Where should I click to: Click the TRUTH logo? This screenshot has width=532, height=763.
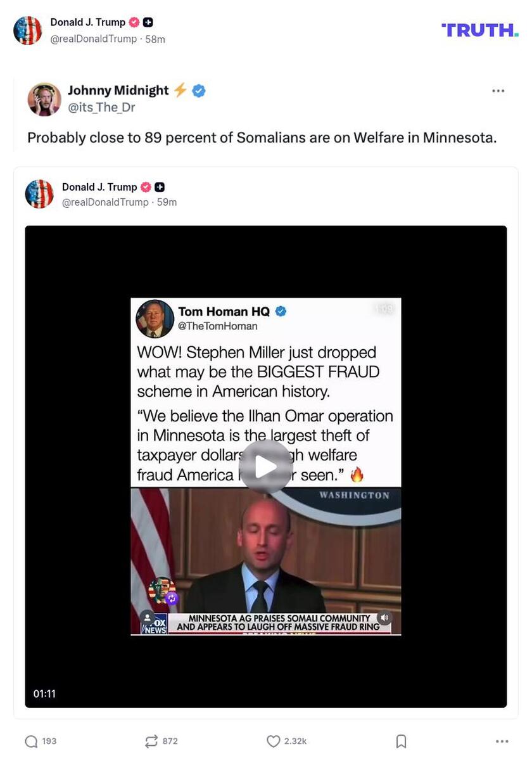point(480,30)
